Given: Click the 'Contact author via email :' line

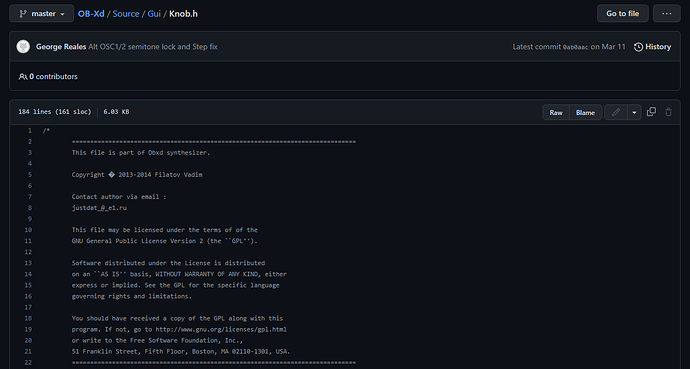Looking at the screenshot, I should (119, 197).
